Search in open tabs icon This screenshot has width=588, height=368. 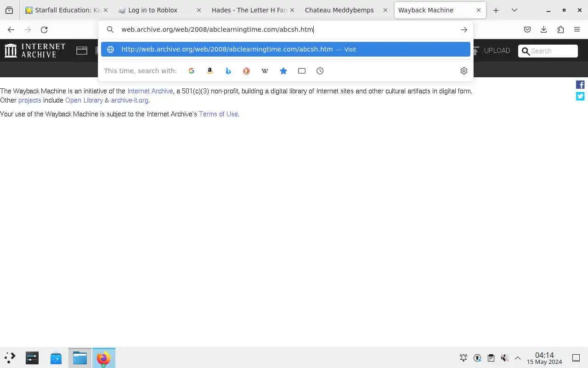301,71
